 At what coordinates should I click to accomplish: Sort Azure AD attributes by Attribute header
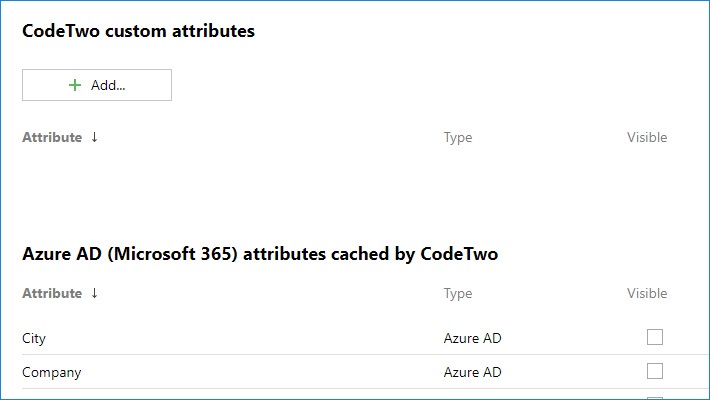(x=52, y=293)
